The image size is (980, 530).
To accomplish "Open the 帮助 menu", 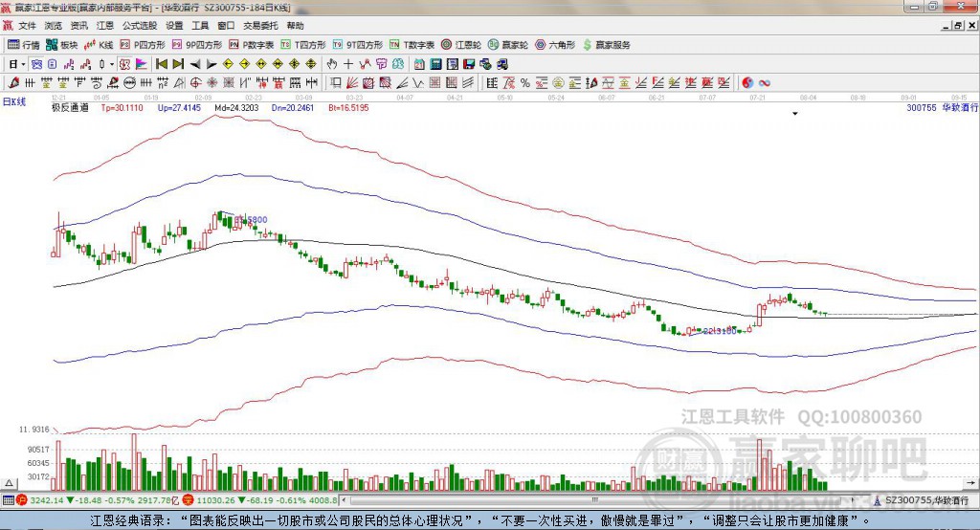I will 295,26.
